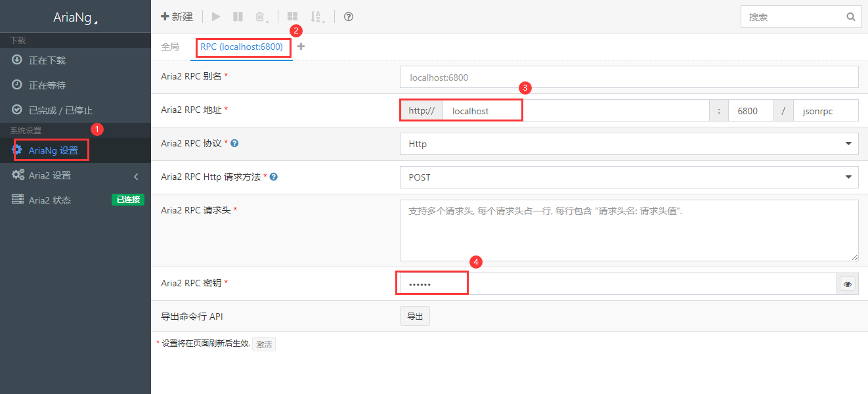The width and height of the screenshot is (868, 394).
Task: Click the RPC port 6800 field
Action: pos(751,111)
